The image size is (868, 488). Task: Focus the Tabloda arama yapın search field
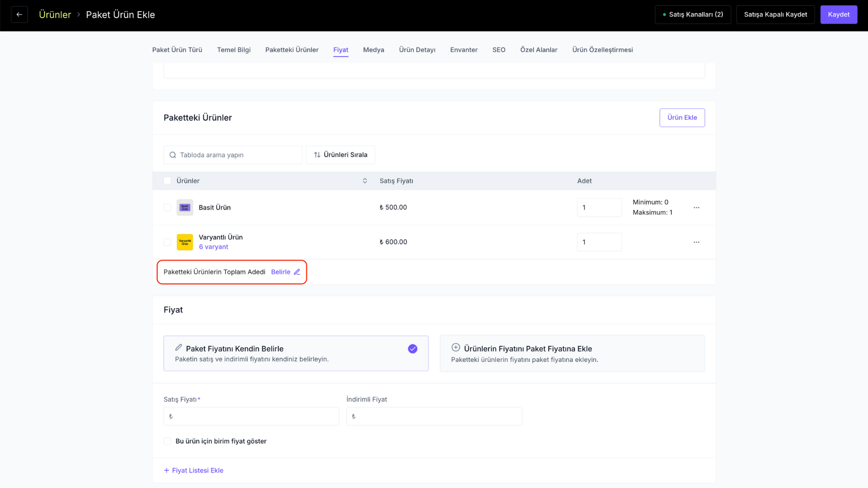tap(233, 155)
